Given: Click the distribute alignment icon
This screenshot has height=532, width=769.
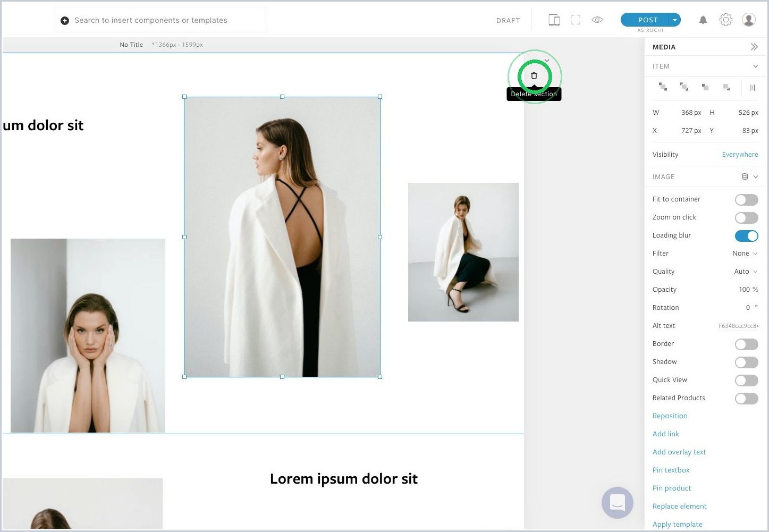Looking at the screenshot, I should (x=752, y=87).
